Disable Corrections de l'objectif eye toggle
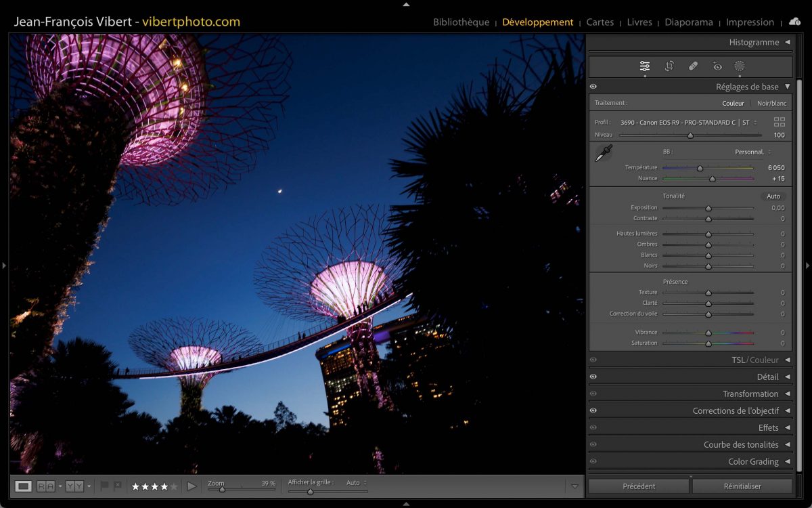The width and height of the screenshot is (812, 508). pos(593,410)
